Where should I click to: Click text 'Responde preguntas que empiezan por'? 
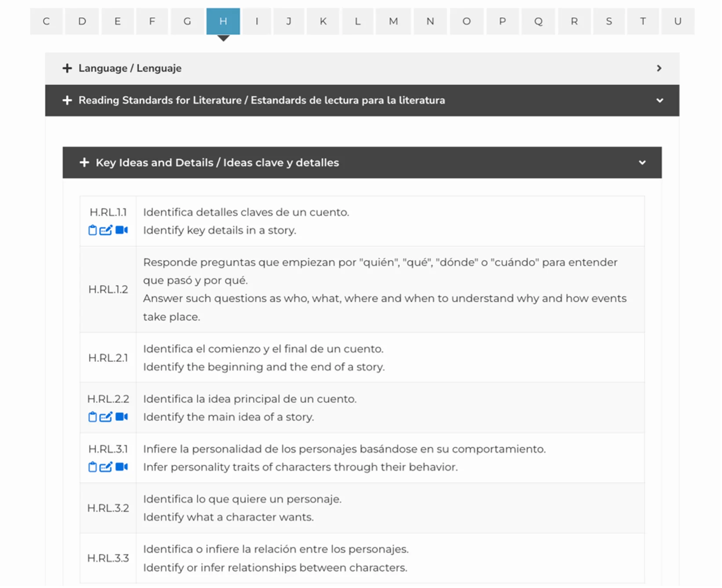[250, 262]
